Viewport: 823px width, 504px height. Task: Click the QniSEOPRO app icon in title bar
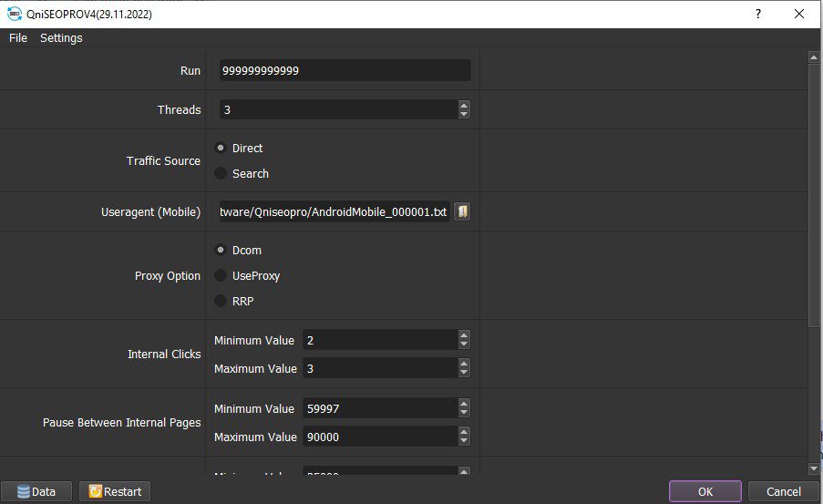pos(15,15)
